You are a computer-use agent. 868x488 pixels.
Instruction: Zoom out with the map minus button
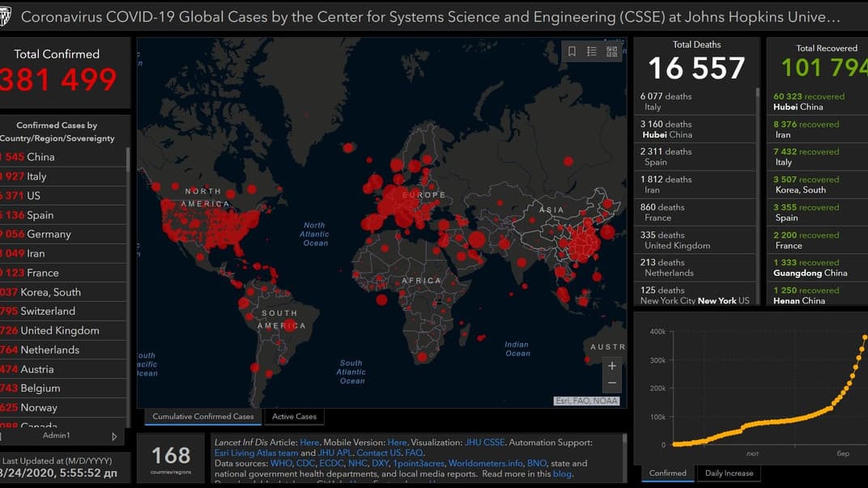(x=611, y=383)
